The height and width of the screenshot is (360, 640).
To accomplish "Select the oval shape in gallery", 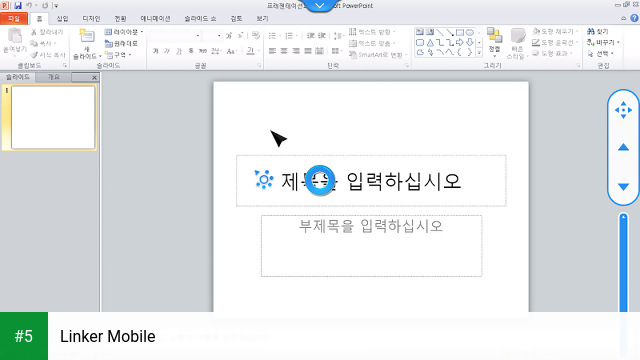I will [470, 32].
